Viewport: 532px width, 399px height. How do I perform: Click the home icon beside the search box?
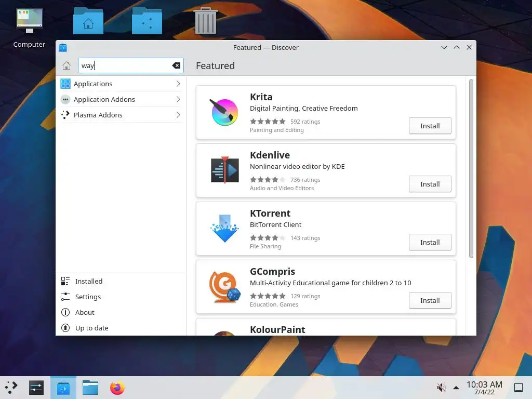pyautogui.click(x=66, y=65)
